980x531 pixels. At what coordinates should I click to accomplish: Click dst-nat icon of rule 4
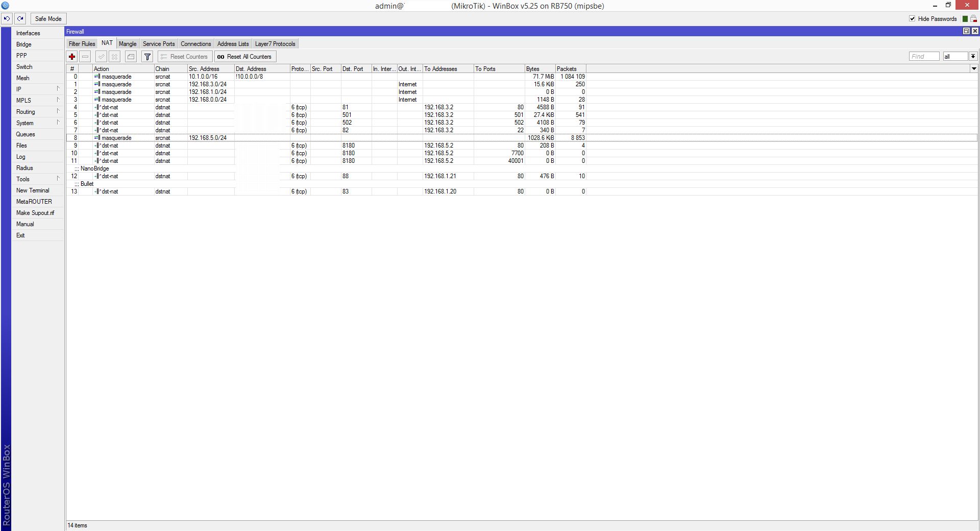[x=97, y=107]
